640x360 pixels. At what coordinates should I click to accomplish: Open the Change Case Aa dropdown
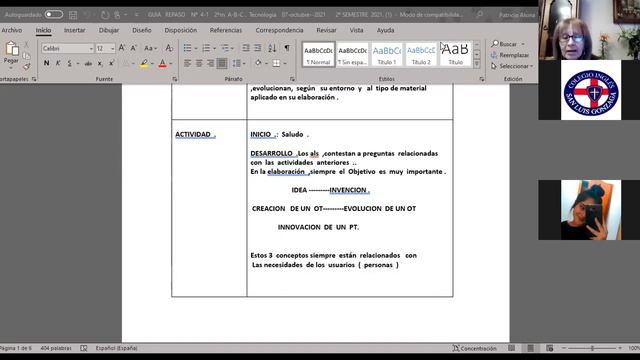tap(150, 48)
